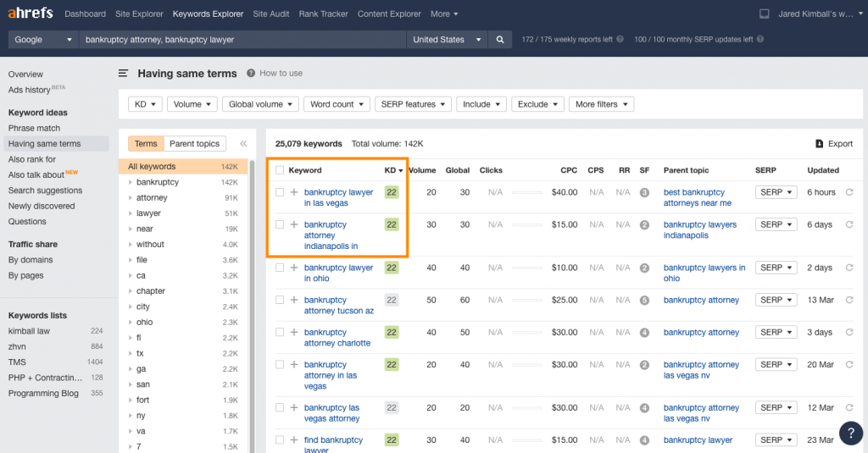Viewport: 868px width, 453px height.
Task: Click the keyword search input field
Action: (x=242, y=40)
